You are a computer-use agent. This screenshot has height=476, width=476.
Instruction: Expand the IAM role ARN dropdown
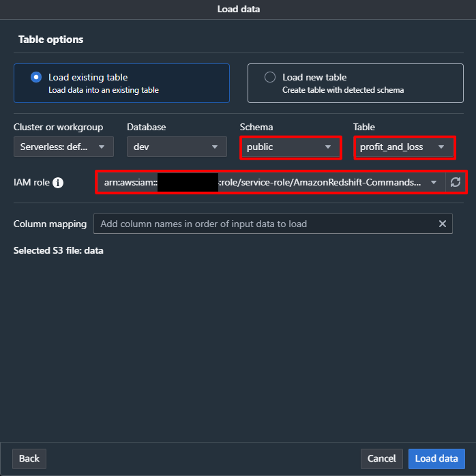point(271,183)
